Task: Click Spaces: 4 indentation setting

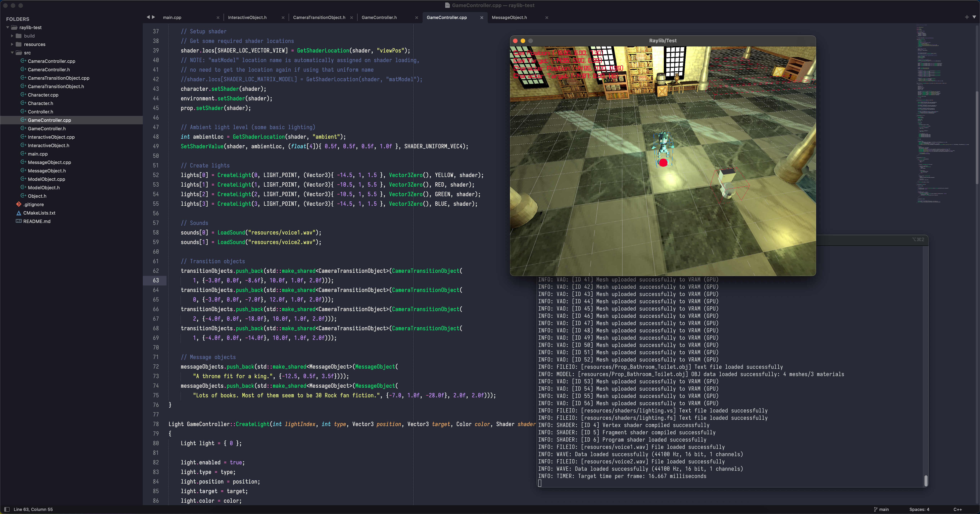Action: click(x=919, y=509)
